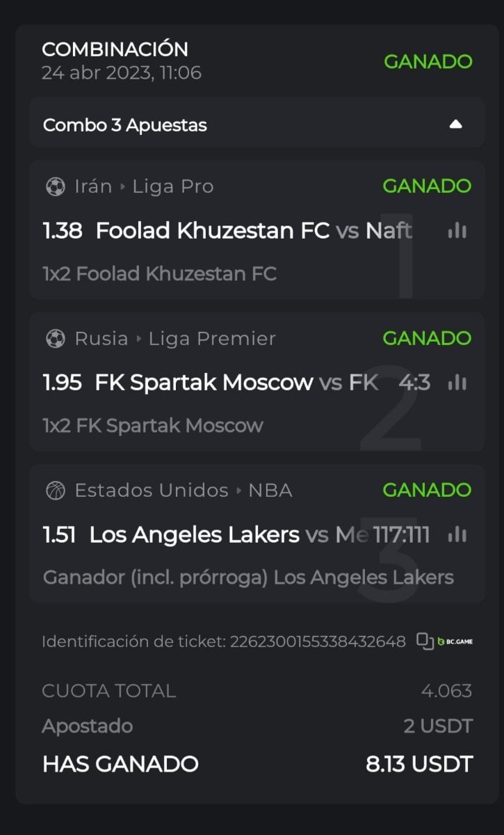The height and width of the screenshot is (835, 504).
Task: Collapse the Combo 3 Apuestas list
Action: (455, 125)
